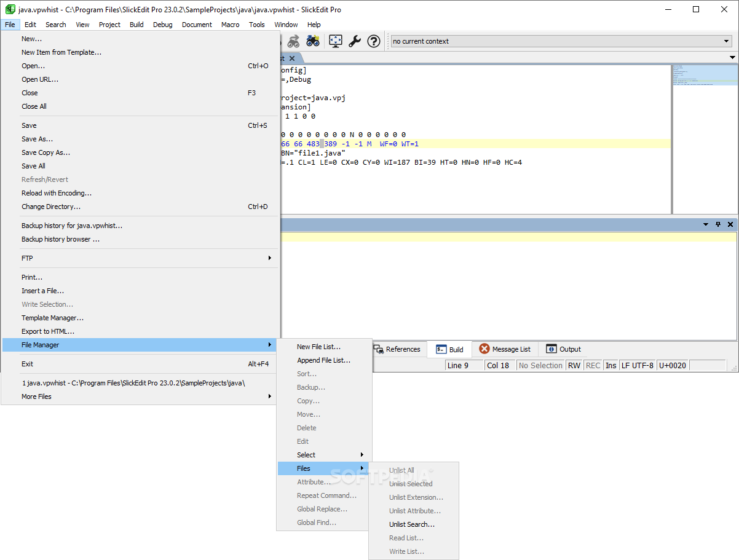739x560 pixels.
Task: Open the 'no current context' combo box
Action: click(x=561, y=41)
